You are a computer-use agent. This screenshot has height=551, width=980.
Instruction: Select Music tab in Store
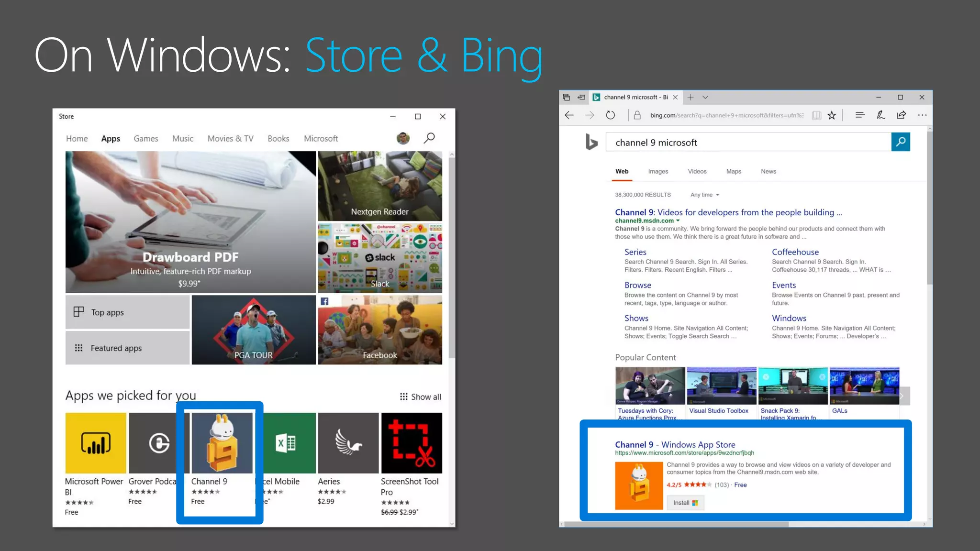click(x=183, y=138)
